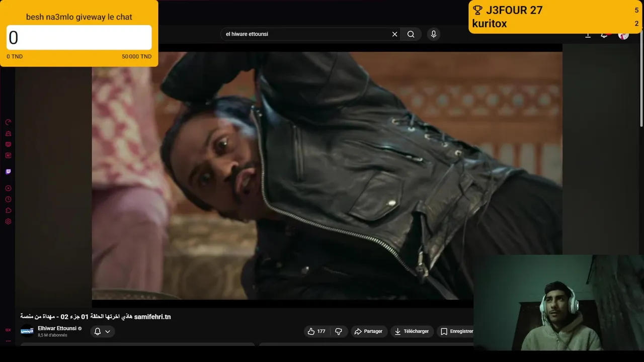
Task: Click the besh na3mlo giveway le chat text
Action: [79, 17]
